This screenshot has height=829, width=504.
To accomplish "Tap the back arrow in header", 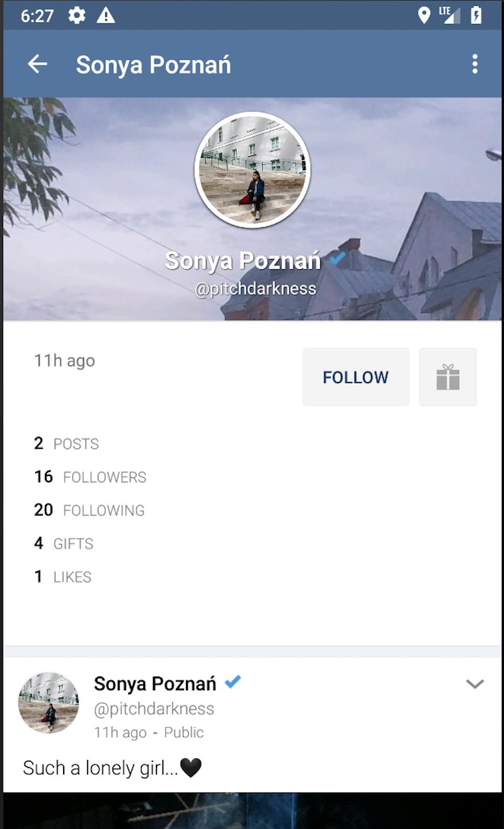I will (x=38, y=64).
